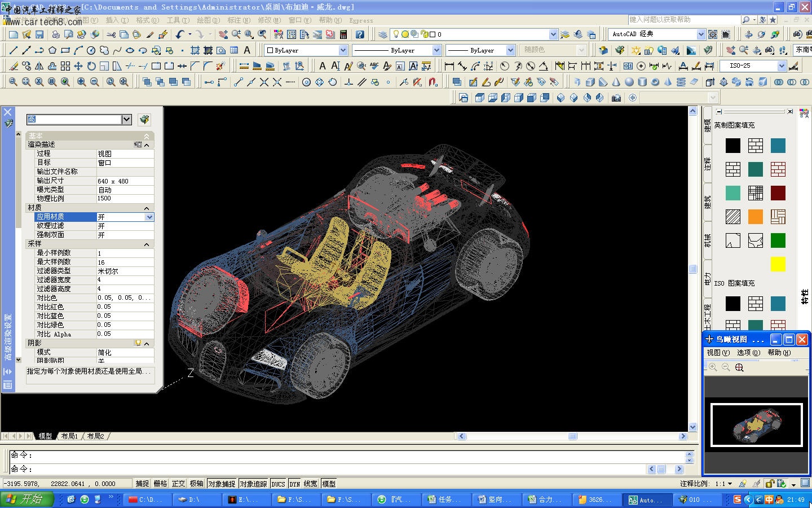Select the Line draw tool
The width and height of the screenshot is (812, 508).
tap(14, 50)
